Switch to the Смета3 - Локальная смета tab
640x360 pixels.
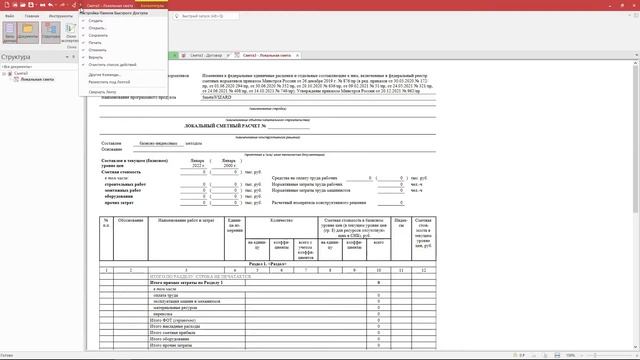pyautogui.click(x=267, y=55)
